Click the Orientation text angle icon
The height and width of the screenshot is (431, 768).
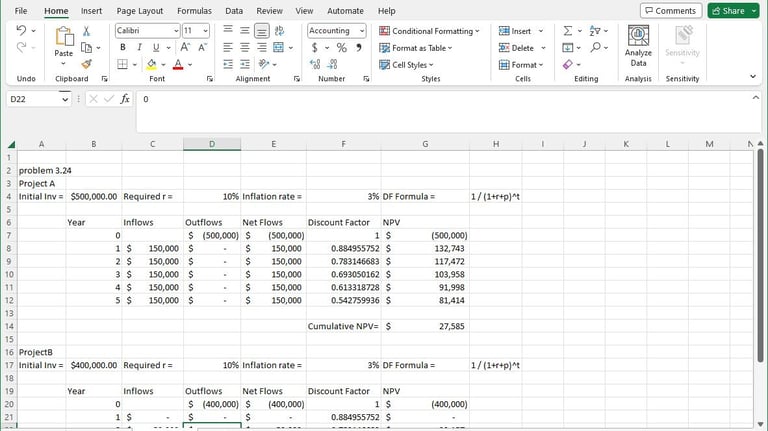coord(264,64)
